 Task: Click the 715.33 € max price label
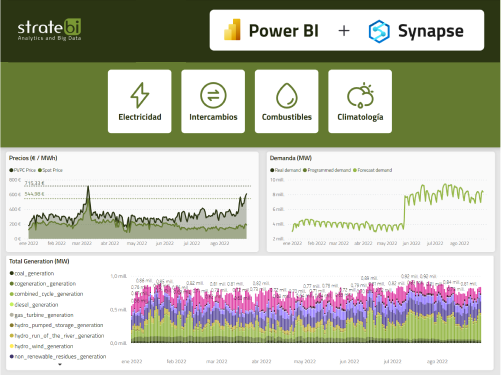pyautogui.click(x=34, y=183)
